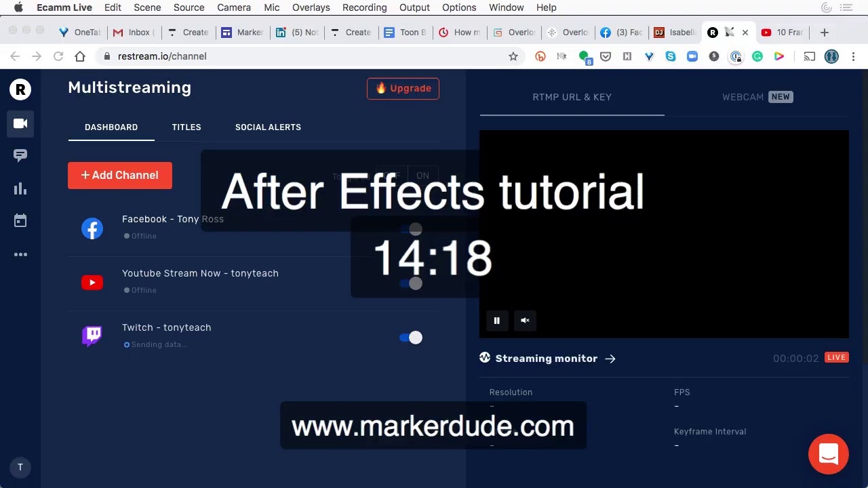Go to browser home page

coord(80,56)
